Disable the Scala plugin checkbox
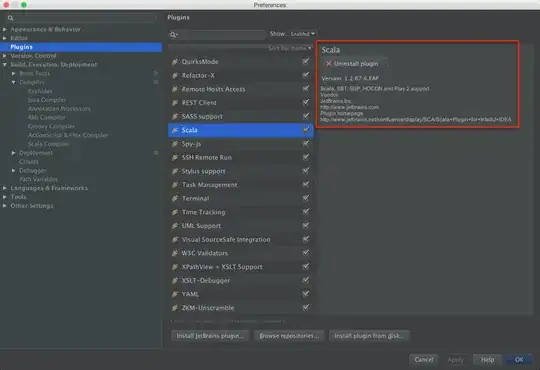 point(305,130)
